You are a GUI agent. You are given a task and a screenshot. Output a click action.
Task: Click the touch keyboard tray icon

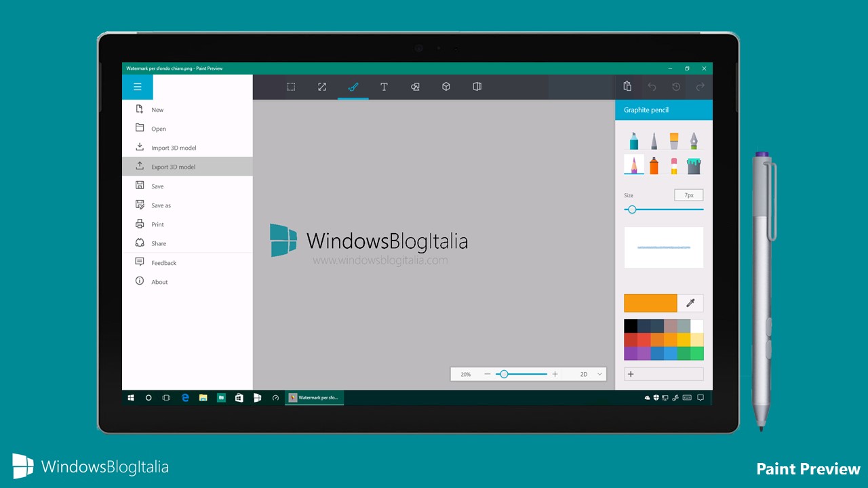[687, 398]
